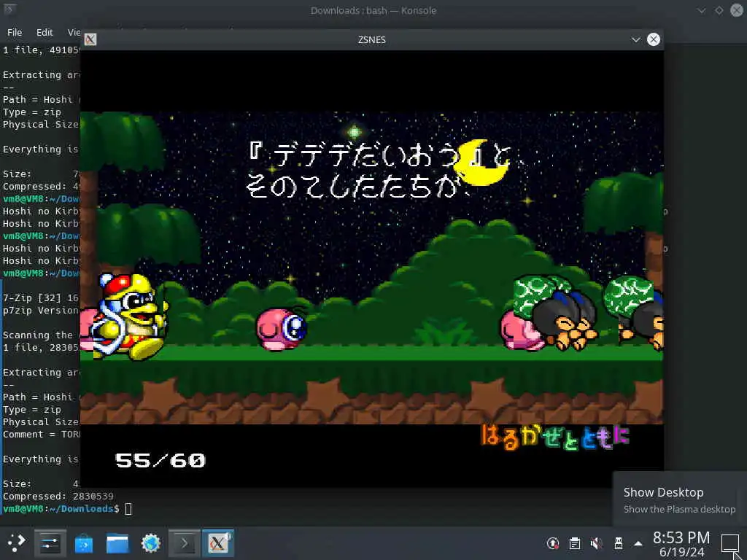The width and height of the screenshot is (747, 560).
Task: Select the ZSNES taskbar entry
Action: [217, 542]
